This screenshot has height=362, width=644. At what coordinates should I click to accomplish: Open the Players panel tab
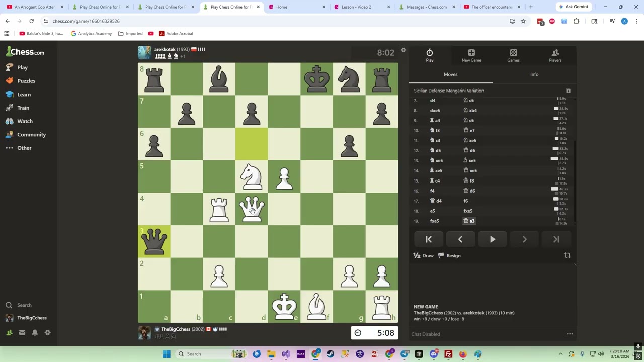point(555,55)
